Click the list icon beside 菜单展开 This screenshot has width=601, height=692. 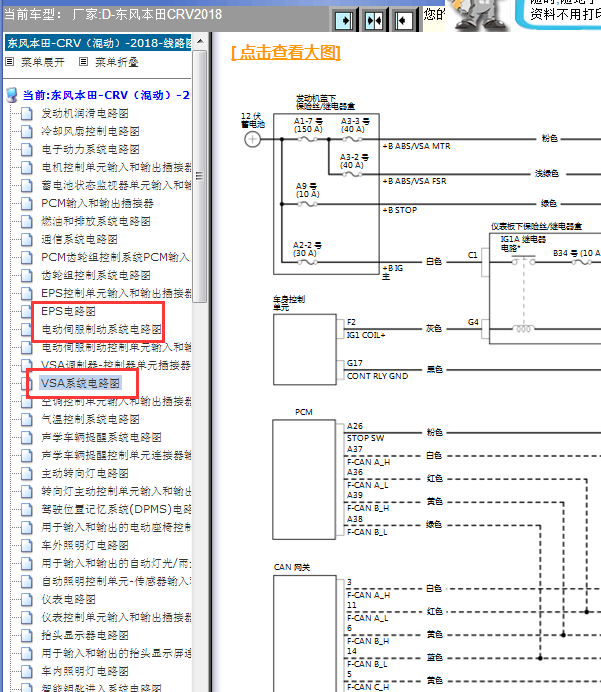[x=10, y=62]
